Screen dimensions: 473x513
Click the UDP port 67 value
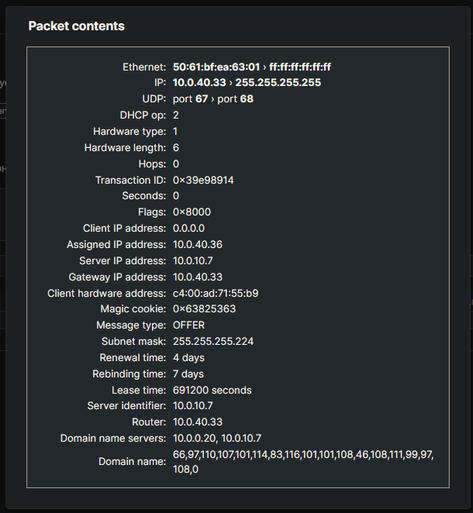point(190,99)
